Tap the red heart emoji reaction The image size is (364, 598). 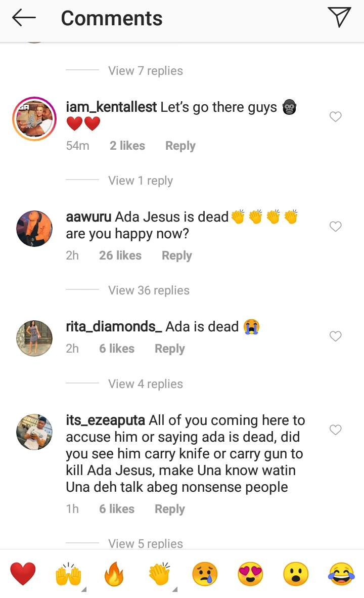tap(23, 575)
